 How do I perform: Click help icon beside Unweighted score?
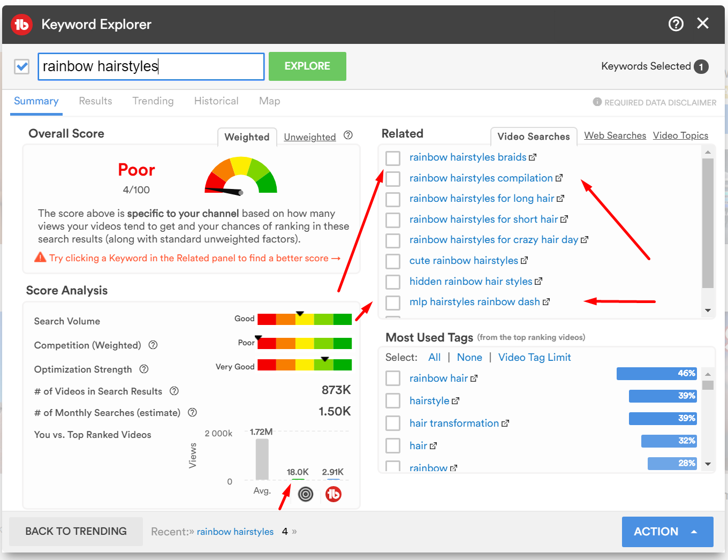pyautogui.click(x=348, y=135)
